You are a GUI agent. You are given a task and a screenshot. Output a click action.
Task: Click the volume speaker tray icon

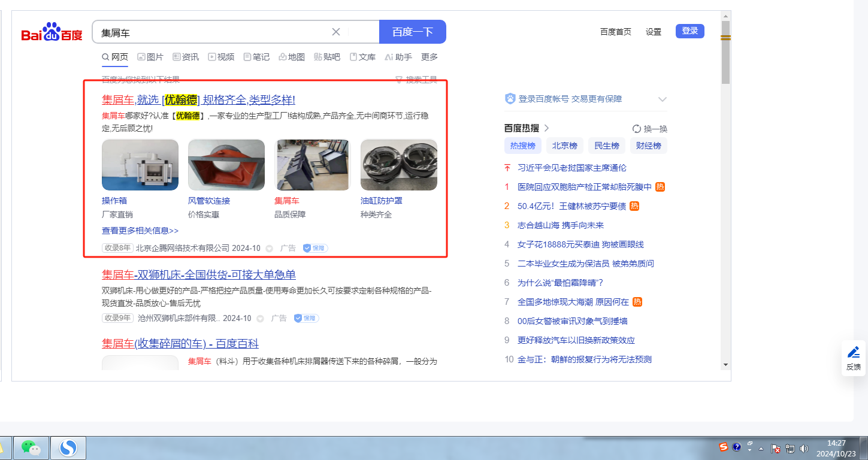(804, 448)
